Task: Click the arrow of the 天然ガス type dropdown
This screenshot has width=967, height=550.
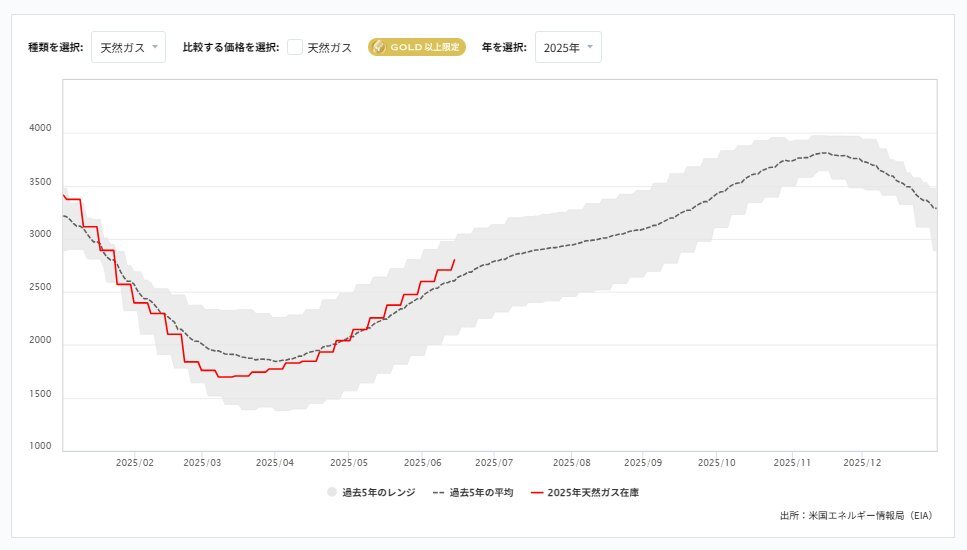Action: pos(155,47)
